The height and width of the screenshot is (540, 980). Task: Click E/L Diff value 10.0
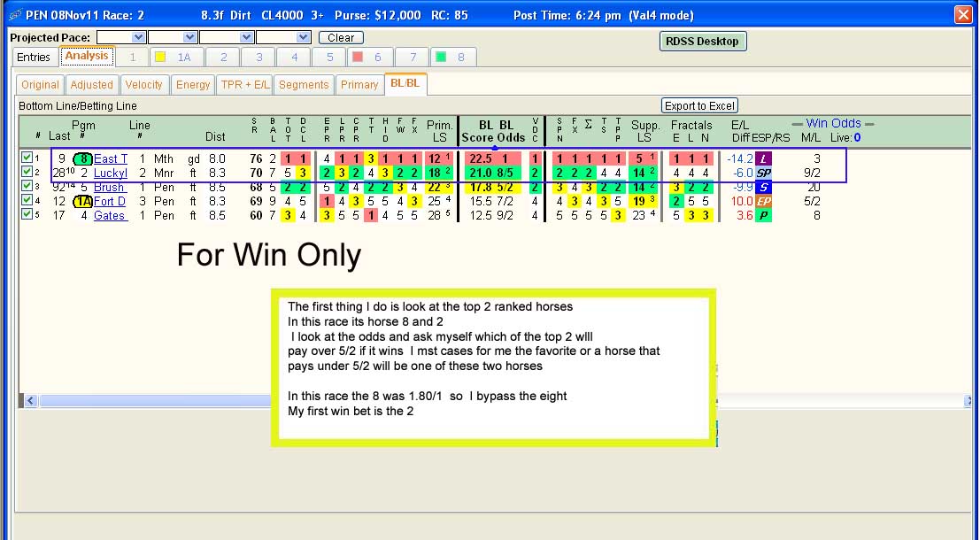coord(741,201)
